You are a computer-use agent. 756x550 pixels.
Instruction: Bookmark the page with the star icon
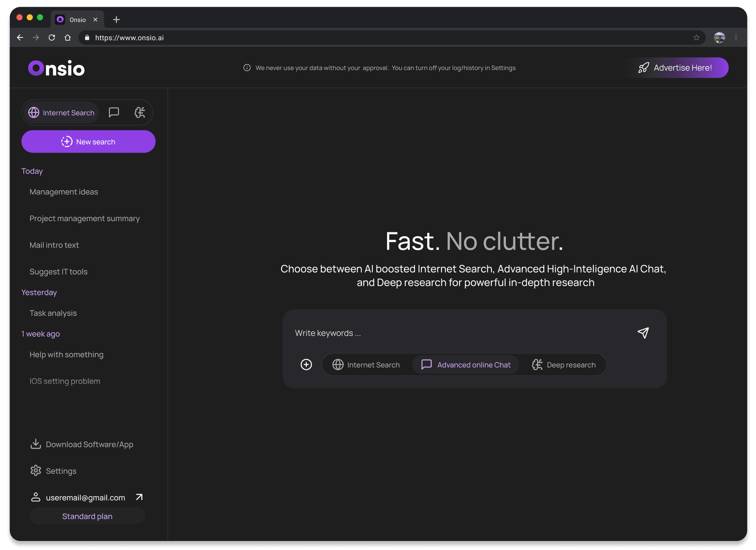(x=696, y=38)
